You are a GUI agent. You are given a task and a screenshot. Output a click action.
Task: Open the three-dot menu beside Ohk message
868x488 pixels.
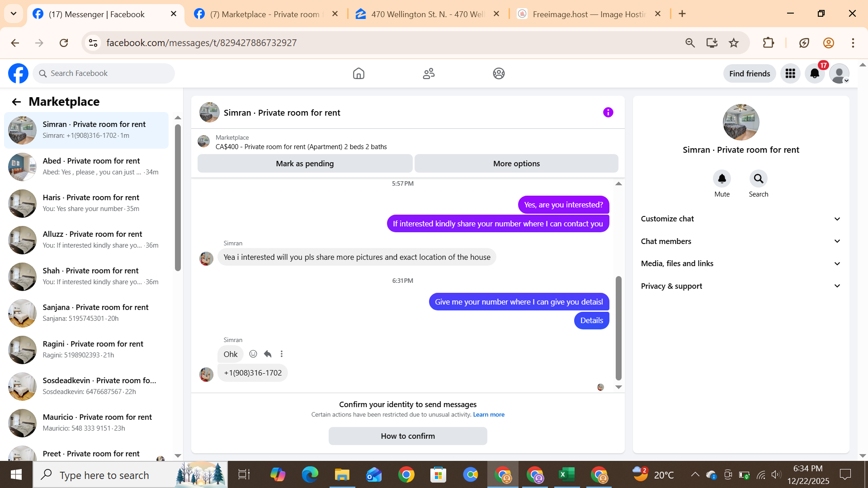(282, 354)
